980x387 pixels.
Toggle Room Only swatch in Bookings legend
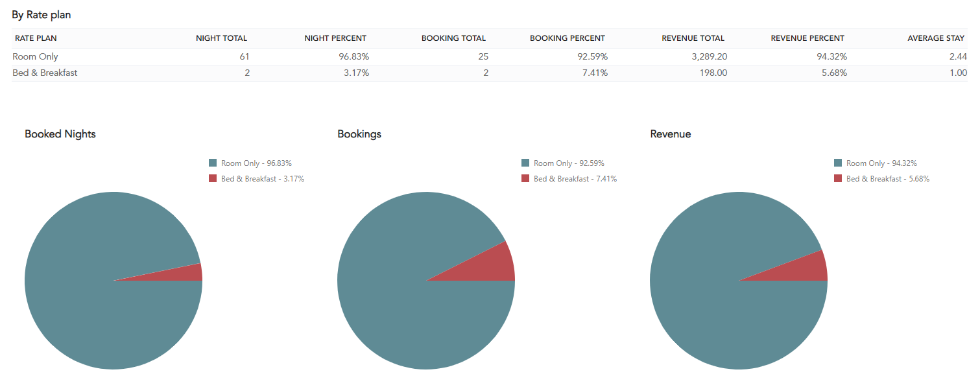(x=525, y=163)
